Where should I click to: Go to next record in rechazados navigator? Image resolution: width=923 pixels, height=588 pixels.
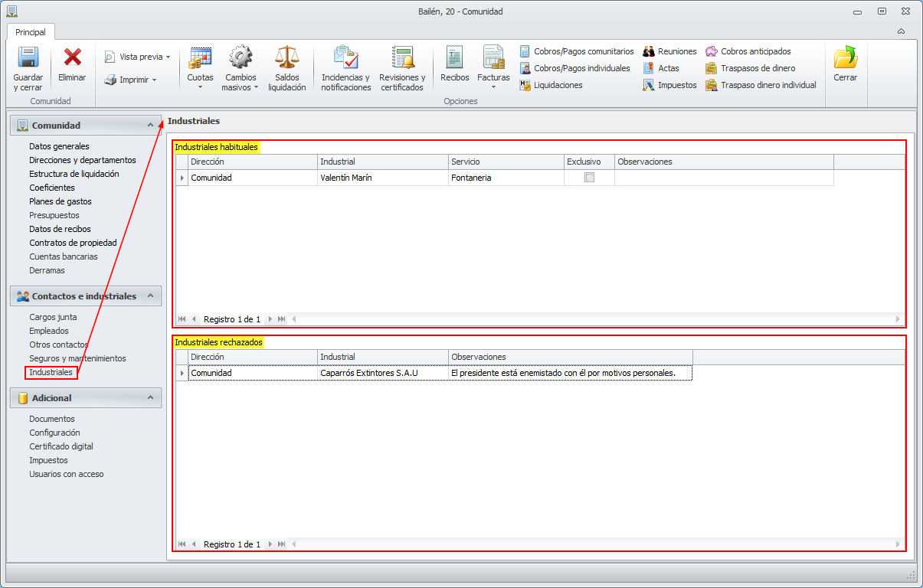[270, 544]
